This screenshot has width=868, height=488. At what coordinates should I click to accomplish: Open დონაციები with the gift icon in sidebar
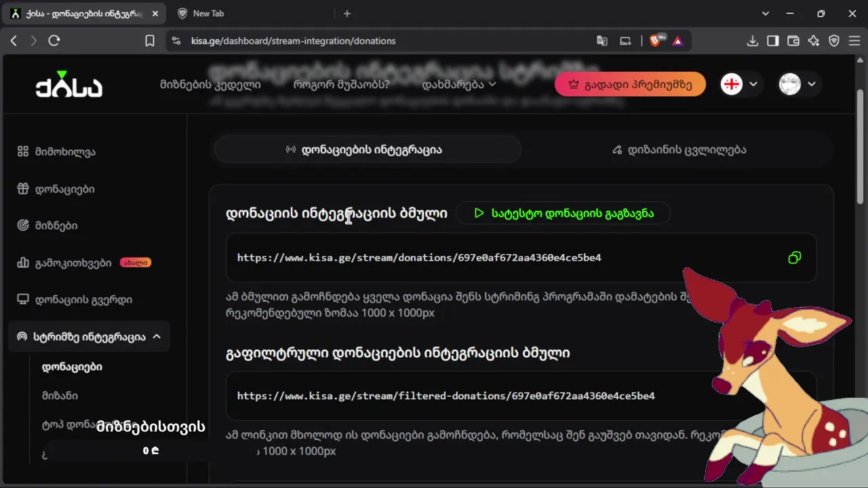[64, 189]
